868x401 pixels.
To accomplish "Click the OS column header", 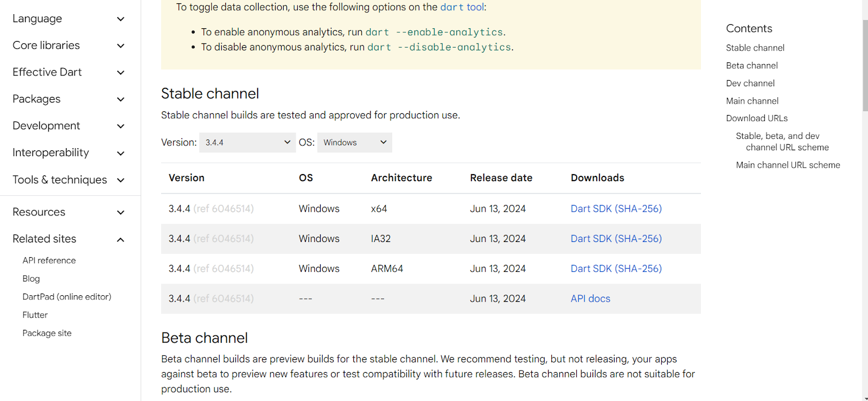I will pyautogui.click(x=306, y=178).
